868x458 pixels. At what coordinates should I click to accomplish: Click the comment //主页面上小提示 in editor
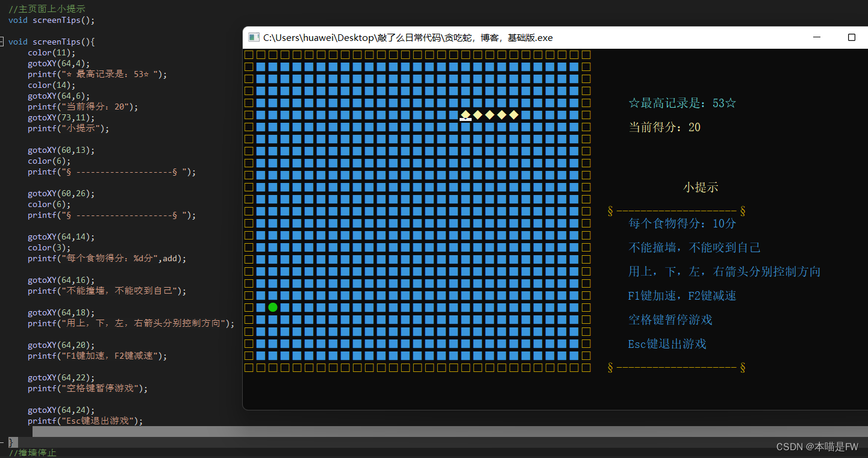[47, 9]
